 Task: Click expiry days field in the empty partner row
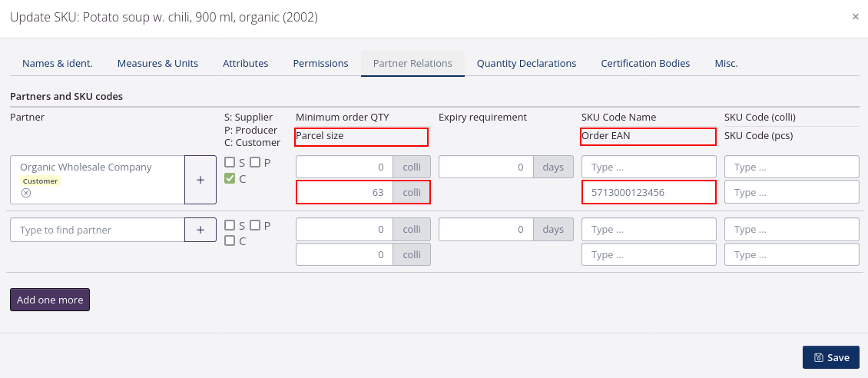pyautogui.click(x=486, y=230)
